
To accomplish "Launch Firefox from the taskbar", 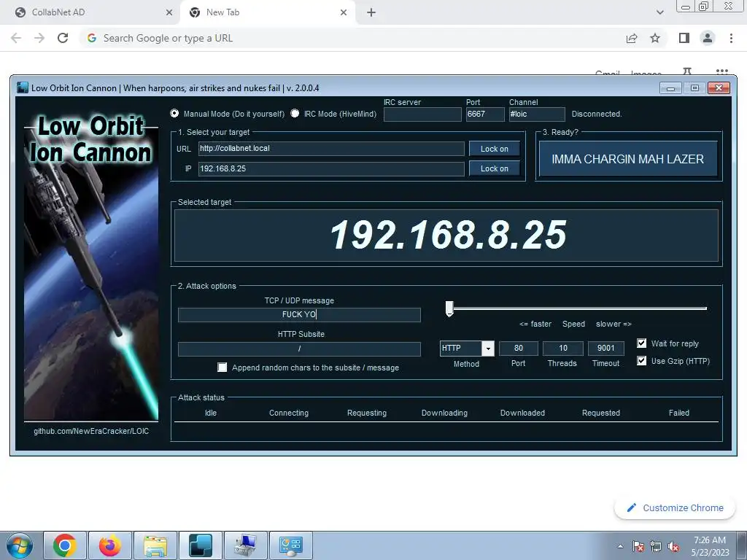I will [110, 545].
